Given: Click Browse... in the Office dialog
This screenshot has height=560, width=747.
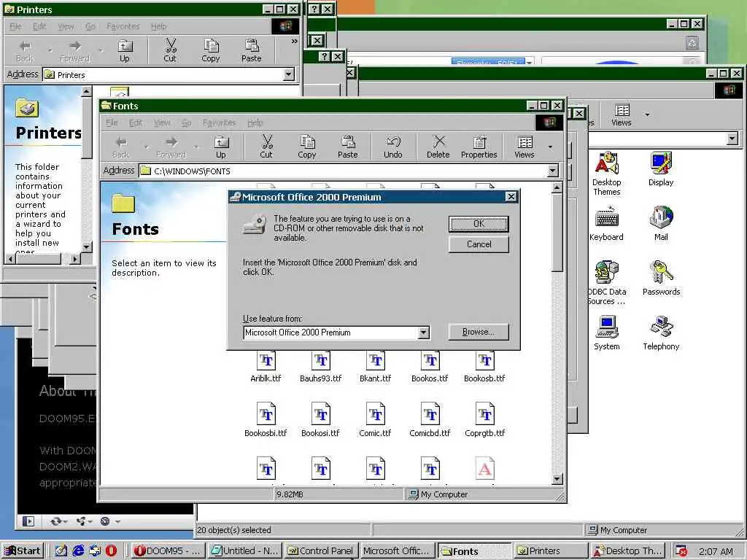Looking at the screenshot, I should [479, 332].
